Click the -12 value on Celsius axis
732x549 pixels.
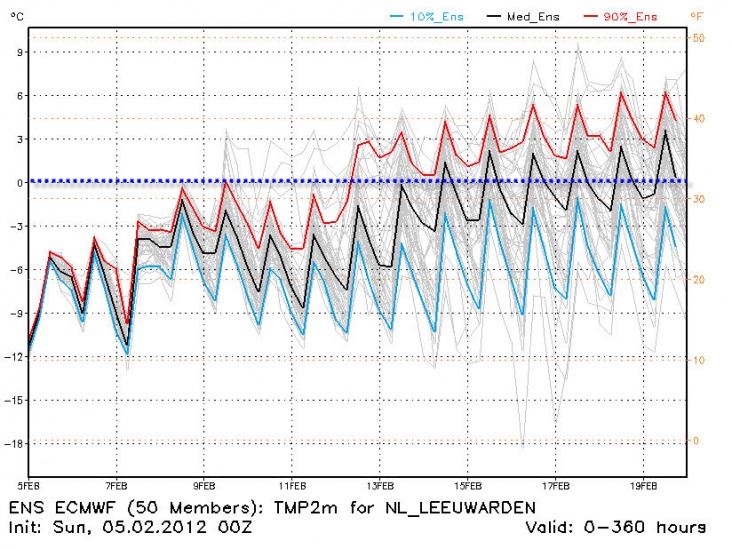click(x=14, y=357)
